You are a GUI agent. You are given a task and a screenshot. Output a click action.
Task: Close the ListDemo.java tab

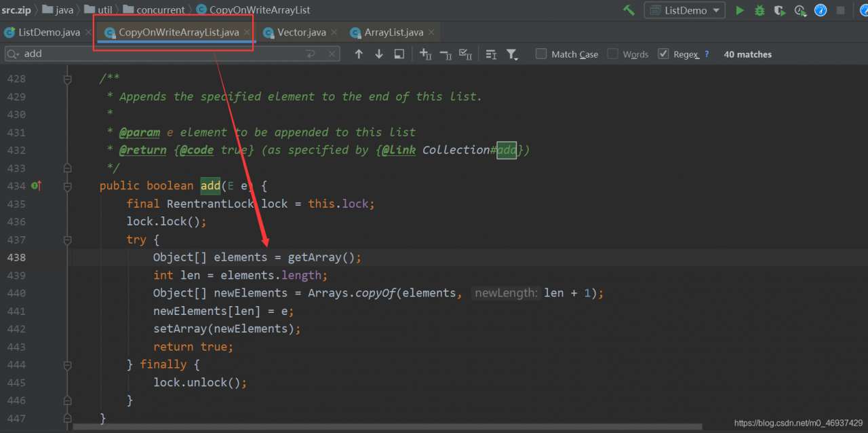point(88,32)
